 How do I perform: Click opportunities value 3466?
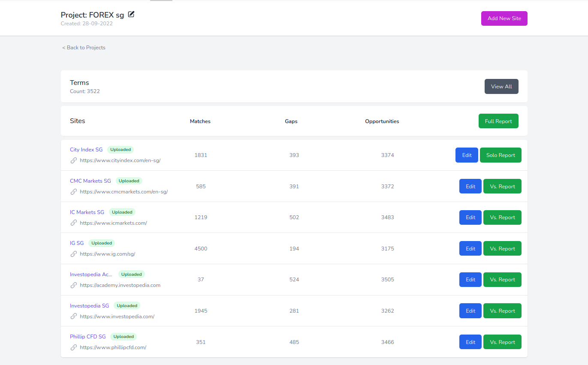(x=388, y=342)
